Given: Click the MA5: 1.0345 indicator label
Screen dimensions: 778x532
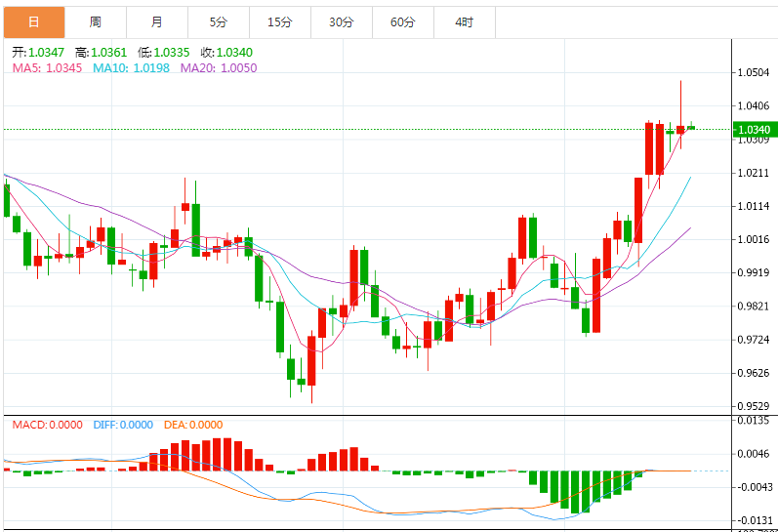Looking at the screenshot, I should pyautogui.click(x=47, y=68).
